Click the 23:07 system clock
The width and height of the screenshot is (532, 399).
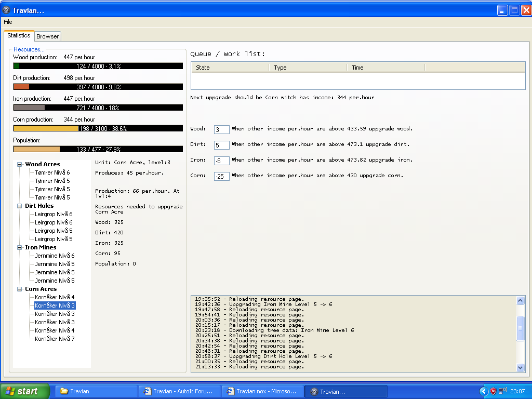click(x=517, y=391)
